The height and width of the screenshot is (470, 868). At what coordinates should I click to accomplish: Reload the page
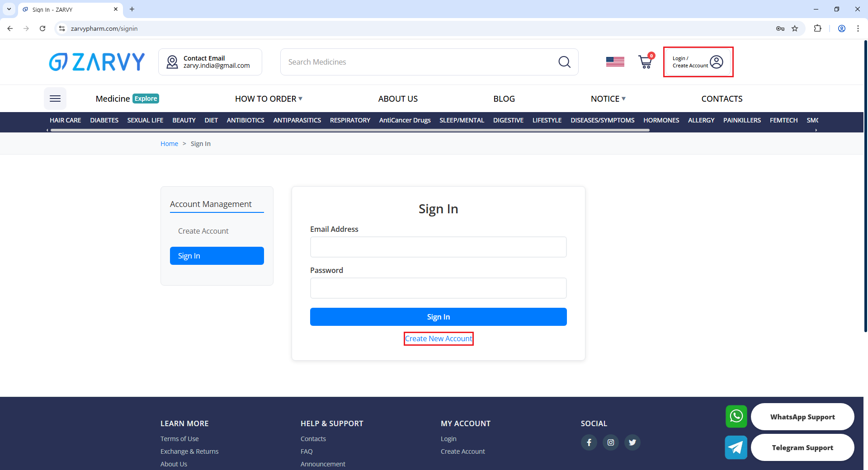42,28
